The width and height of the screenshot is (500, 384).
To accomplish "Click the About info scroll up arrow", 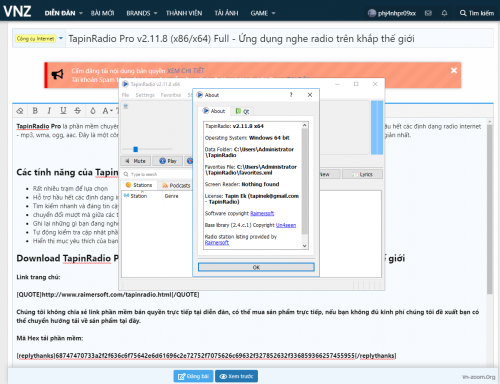I will click(304, 125).
